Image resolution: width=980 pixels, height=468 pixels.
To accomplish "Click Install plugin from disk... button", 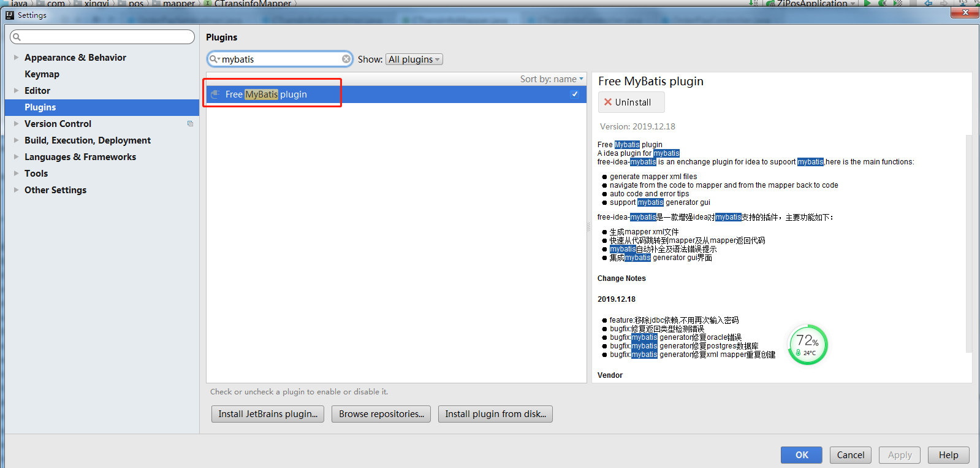I will coord(495,414).
